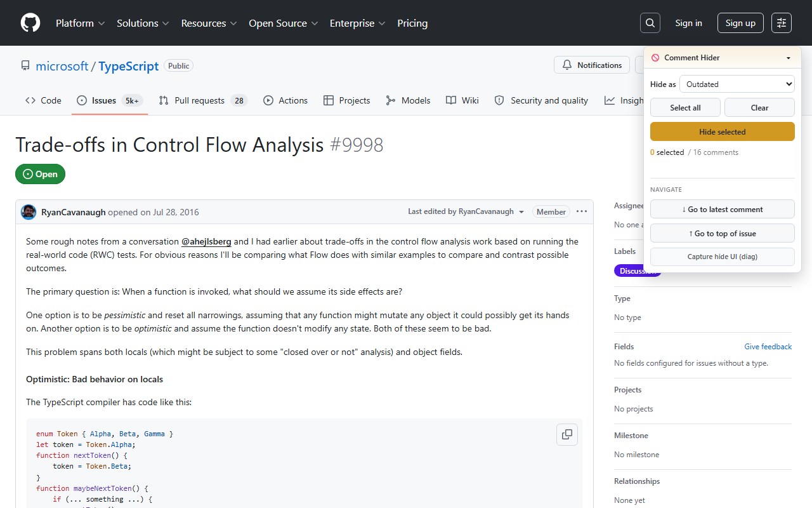Go to top of issue

coord(723,233)
